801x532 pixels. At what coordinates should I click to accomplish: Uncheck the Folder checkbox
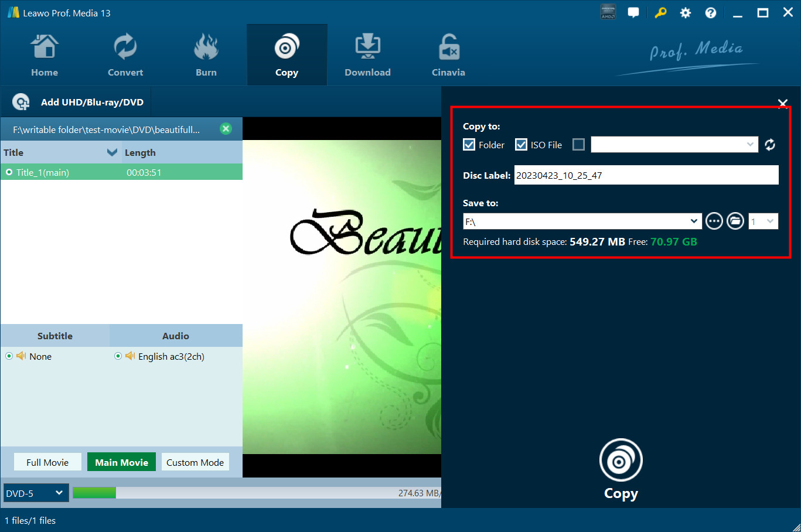(x=469, y=145)
